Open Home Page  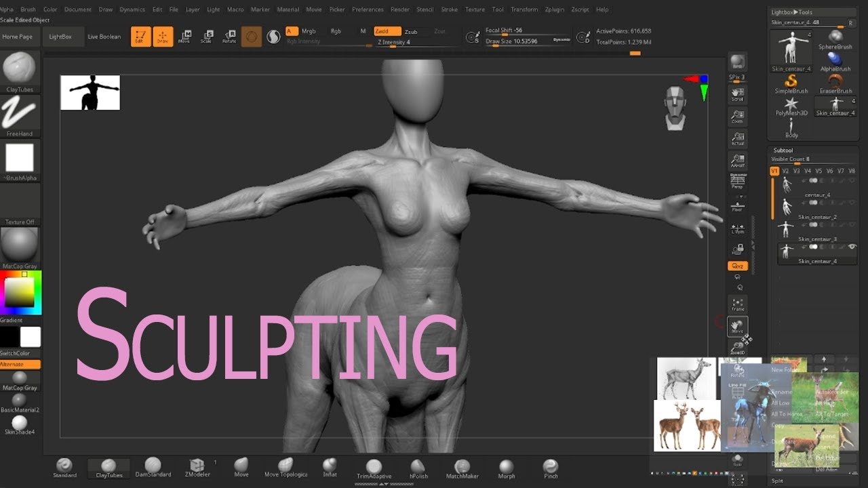point(18,37)
